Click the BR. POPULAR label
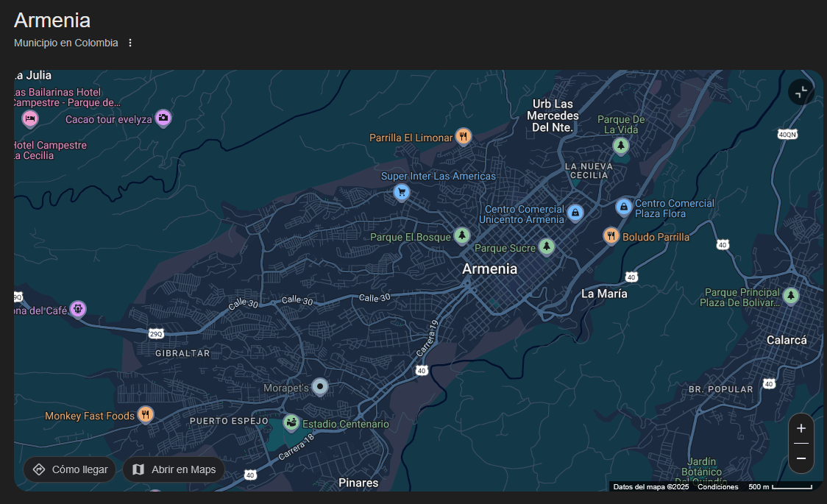Screen dimensions: 827x504 tap(720, 389)
